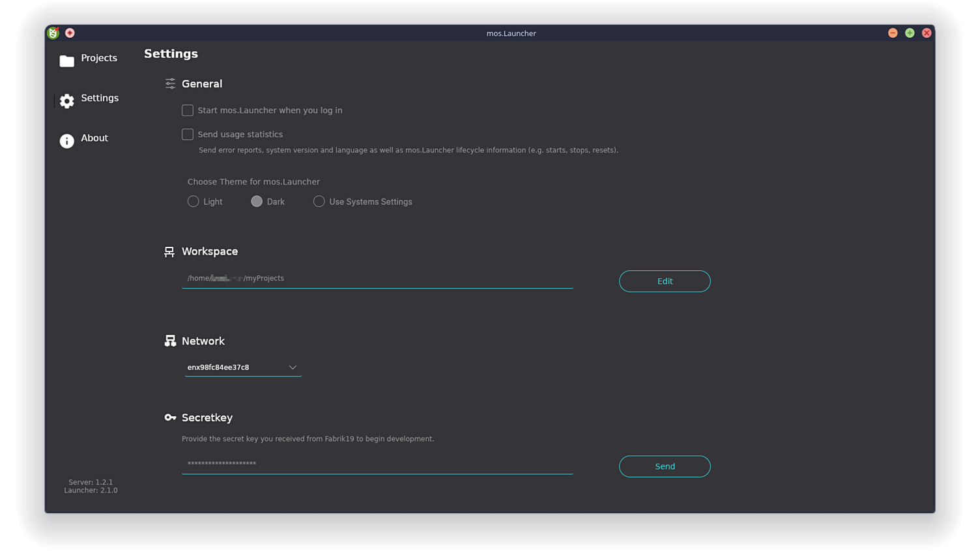Click the About info icon
This screenshot has width=980, height=551.
pyautogui.click(x=66, y=141)
